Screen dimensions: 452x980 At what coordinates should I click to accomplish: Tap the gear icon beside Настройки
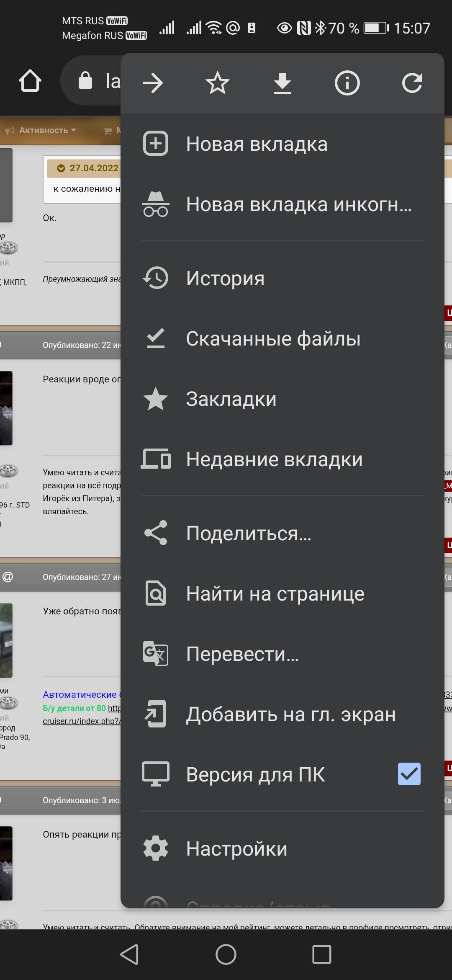pyautogui.click(x=156, y=848)
